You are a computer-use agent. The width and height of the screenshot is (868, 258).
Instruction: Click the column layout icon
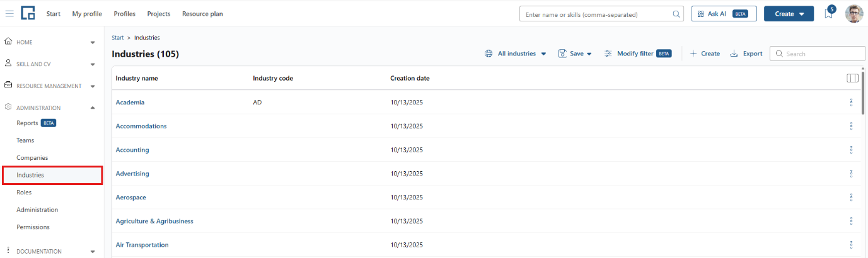pyautogui.click(x=852, y=79)
